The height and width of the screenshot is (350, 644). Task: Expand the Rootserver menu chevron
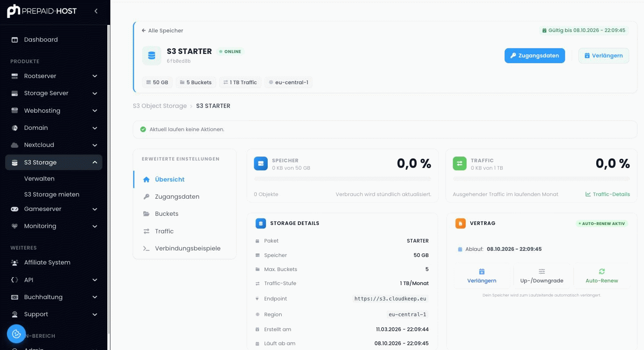coord(95,76)
